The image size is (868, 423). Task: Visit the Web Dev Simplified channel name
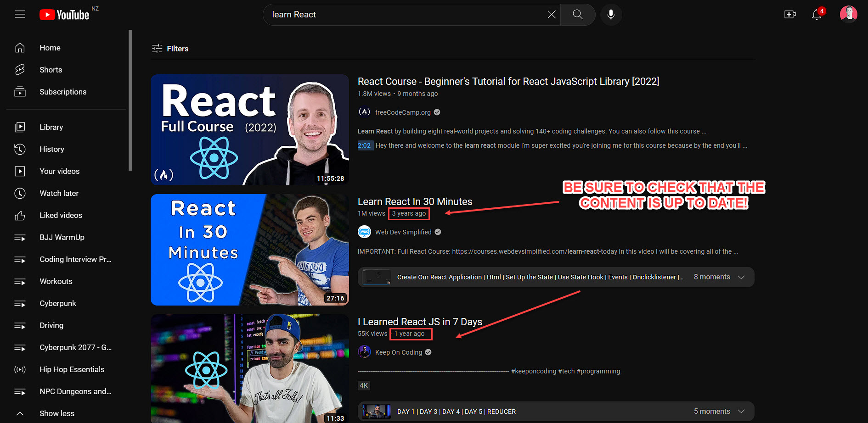click(x=403, y=232)
